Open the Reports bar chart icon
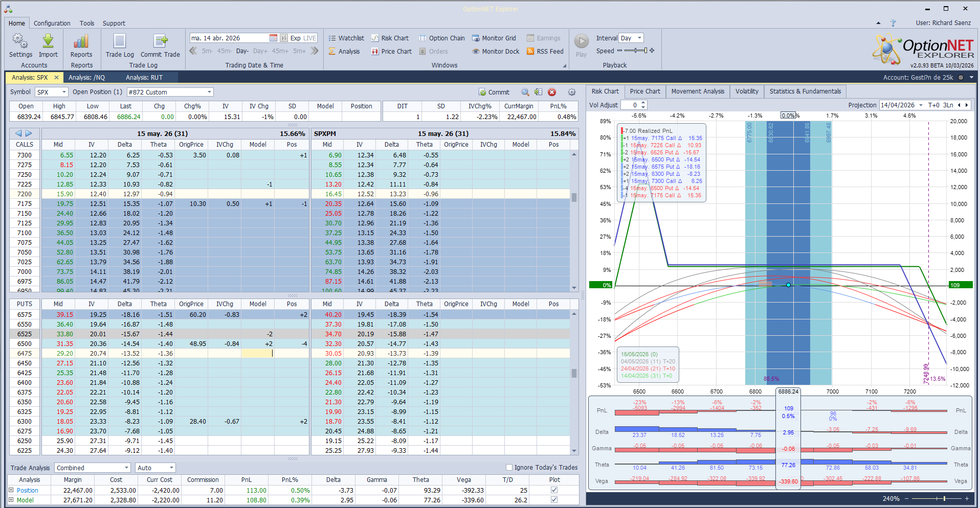 click(x=81, y=41)
